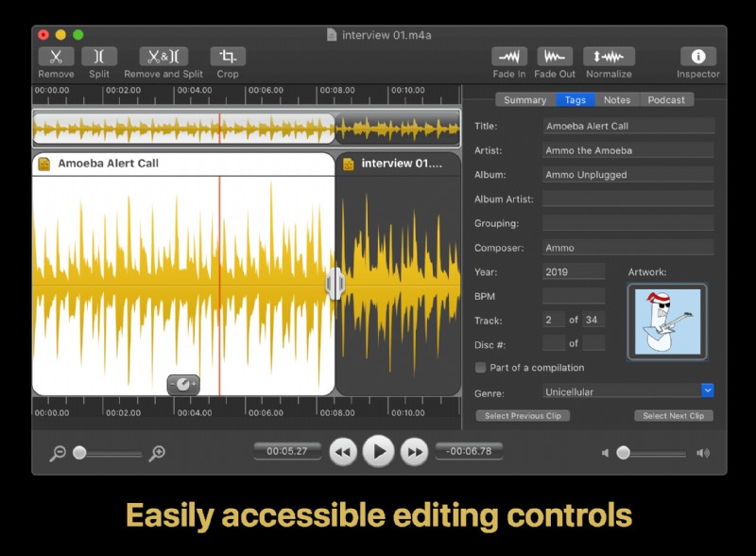This screenshot has width=756, height=556.
Task: Select the Remove and Split tool
Action: coord(162,57)
